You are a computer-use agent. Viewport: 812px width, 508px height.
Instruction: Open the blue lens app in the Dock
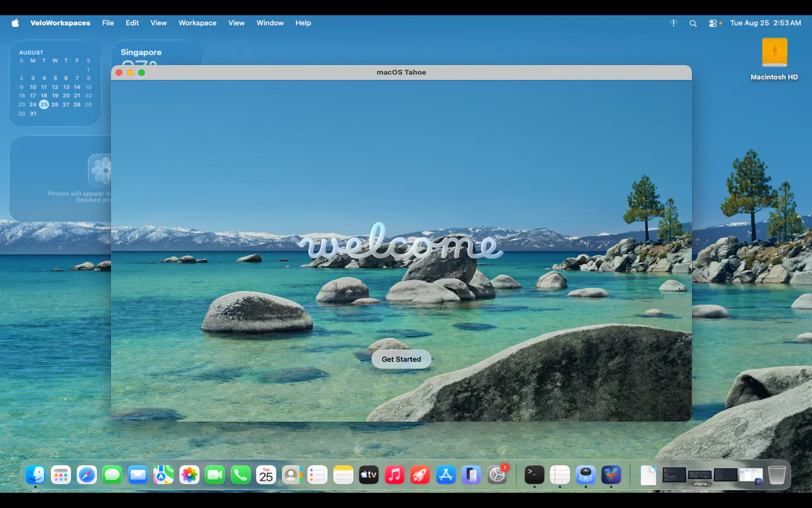[585, 475]
